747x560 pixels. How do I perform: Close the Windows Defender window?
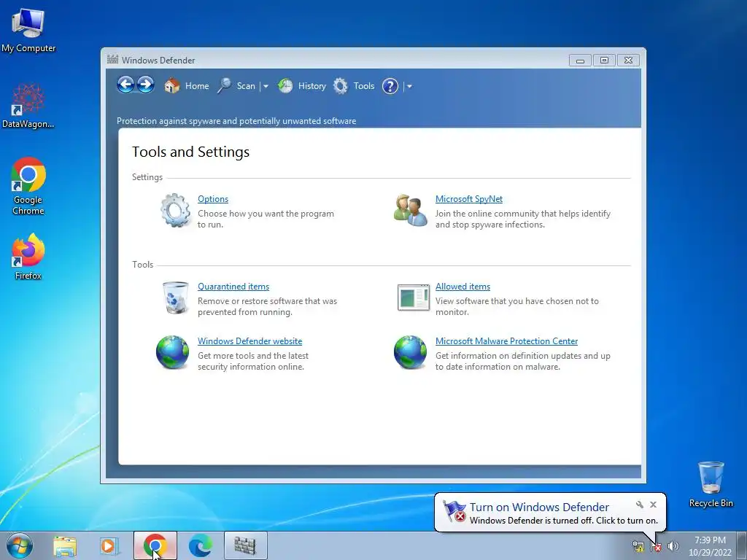tap(628, 61)
